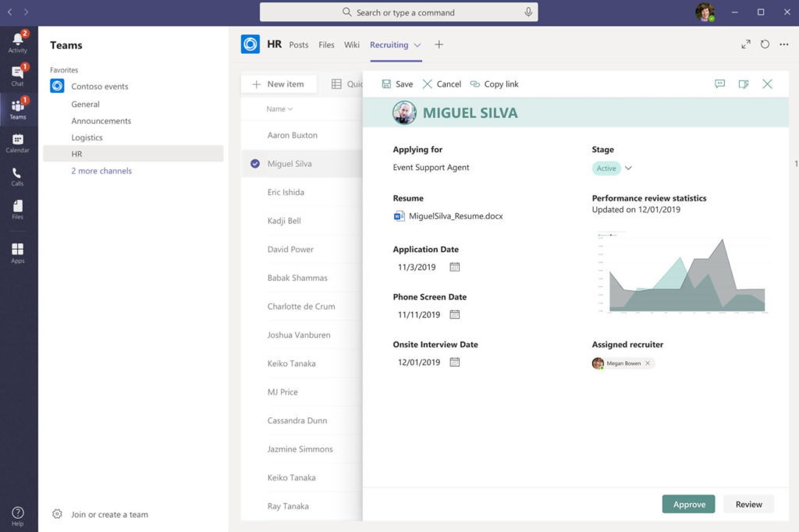Screen dimensions: 799x532
Task: Add a new tab with the plus icon
Action: [439, 44]
